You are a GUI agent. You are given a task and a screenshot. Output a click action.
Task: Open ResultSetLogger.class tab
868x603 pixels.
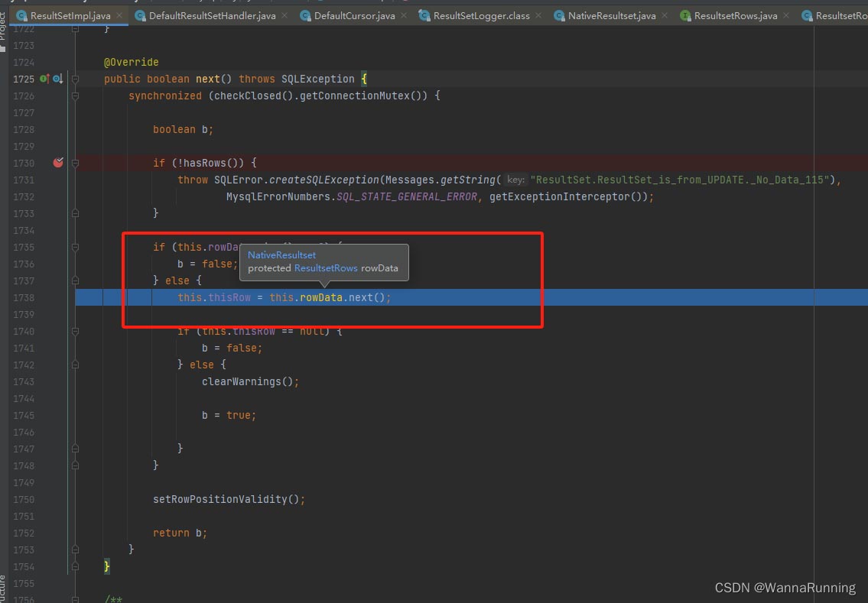481,15
